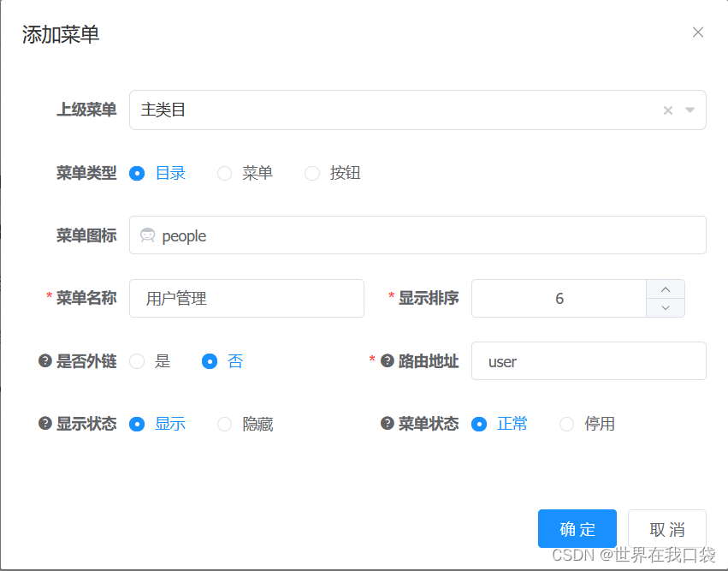Click the 确定 confirm button
The image size is (728, 571).
click(x=577, y=529)
